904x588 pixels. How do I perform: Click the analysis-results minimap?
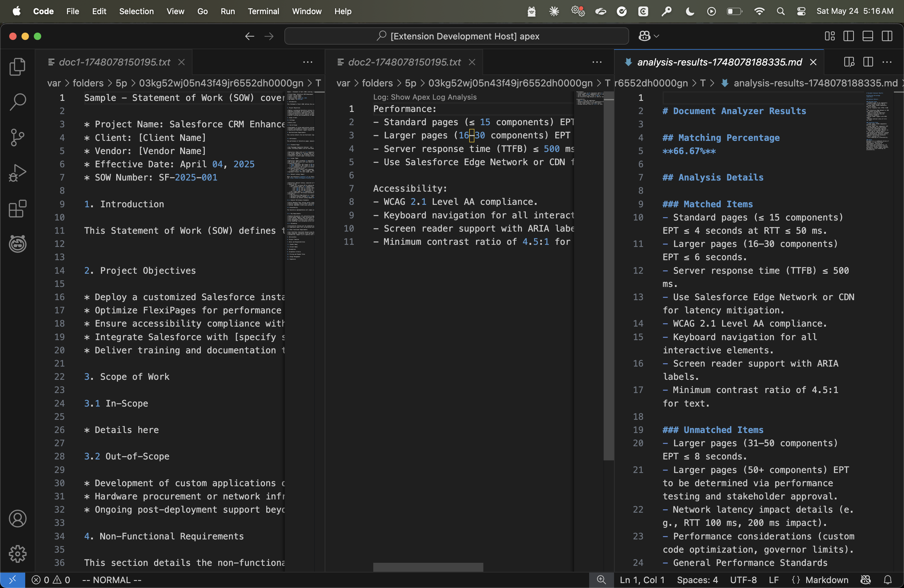pyautogui.click(x=878, y=121)
